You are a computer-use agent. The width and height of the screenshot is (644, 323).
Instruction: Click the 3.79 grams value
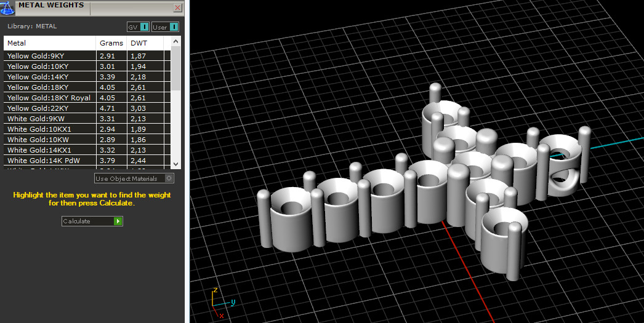[x=107, y=161]
